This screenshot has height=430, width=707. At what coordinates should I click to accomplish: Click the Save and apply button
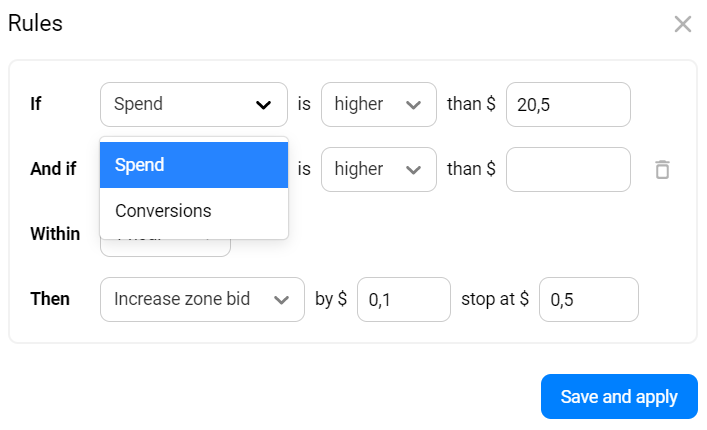tap(619, 396)
